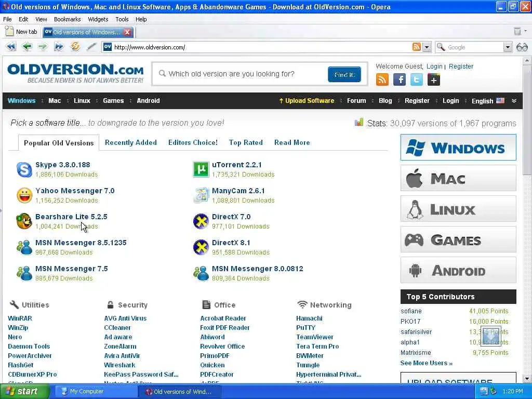Go back using the green back arrow
This screenshot has width=532, height=399.
(27, 46)
